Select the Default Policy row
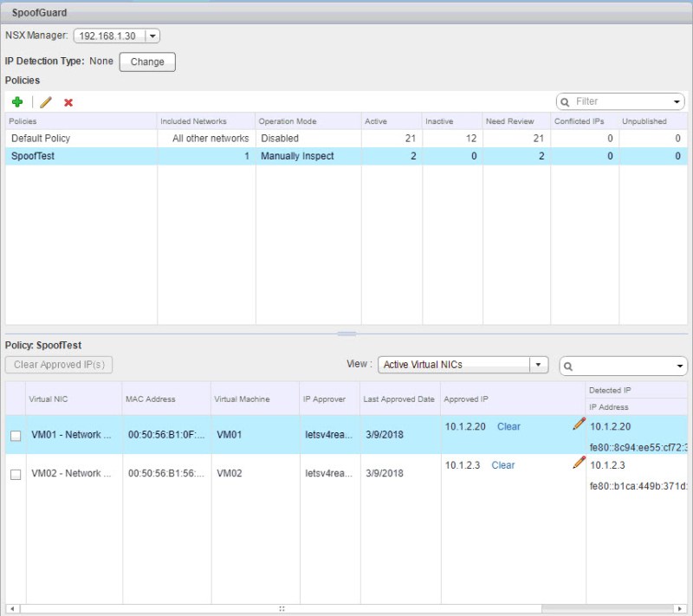Image resolution: width=693 pixels, height=616 pixels. pyautogui.click(x=41, y=139)
